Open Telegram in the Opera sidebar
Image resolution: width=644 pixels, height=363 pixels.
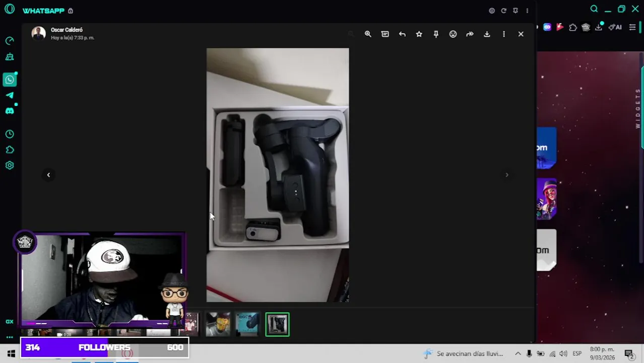click(10, 95)
